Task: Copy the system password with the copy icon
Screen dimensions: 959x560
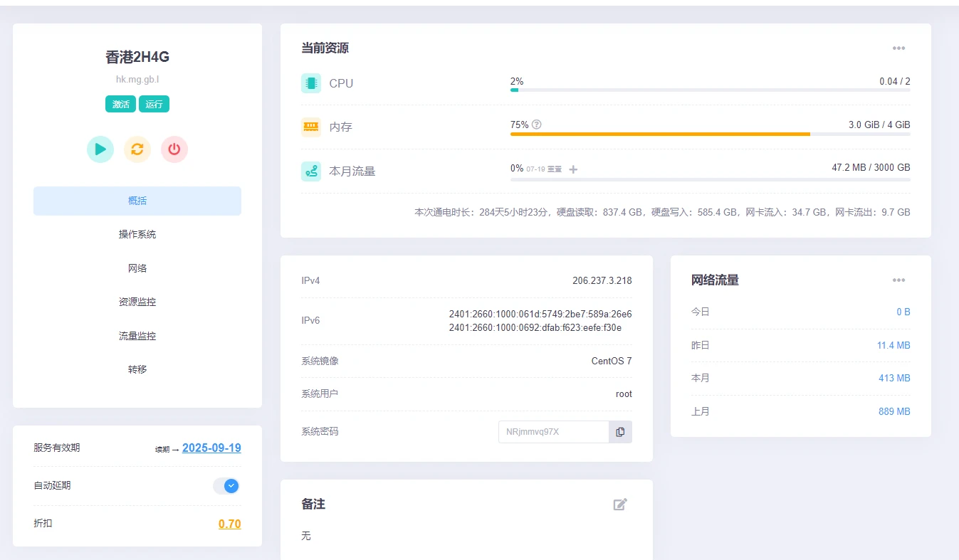Action: [620, 432]
